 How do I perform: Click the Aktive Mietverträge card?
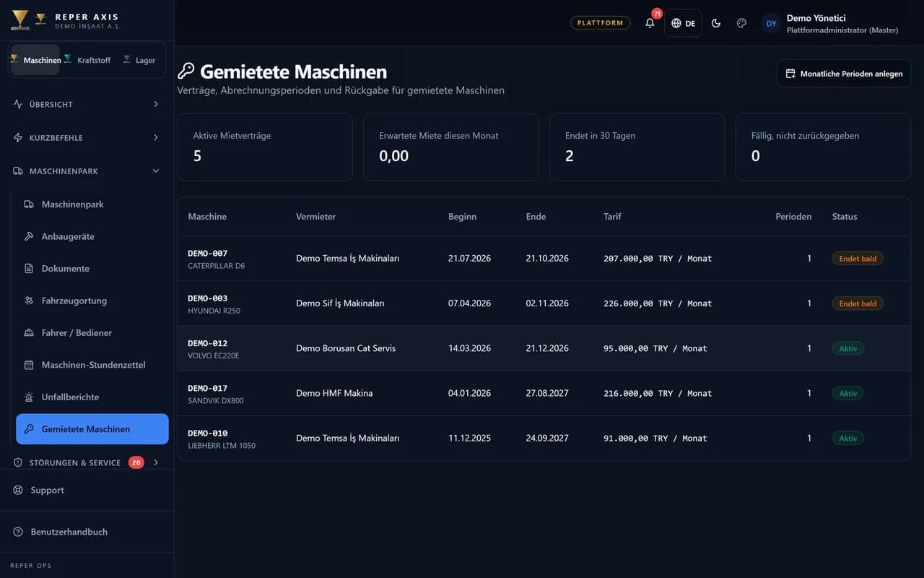click(x=265, y=147)
